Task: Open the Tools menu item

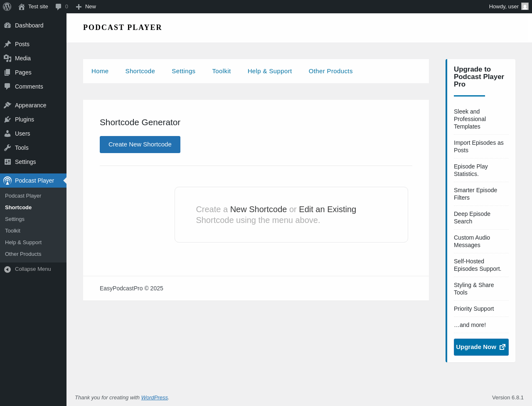Action: 33,148
